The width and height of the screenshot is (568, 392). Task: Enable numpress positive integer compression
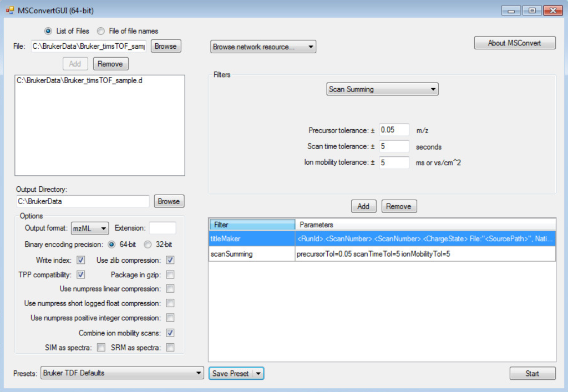pos(170,318)
